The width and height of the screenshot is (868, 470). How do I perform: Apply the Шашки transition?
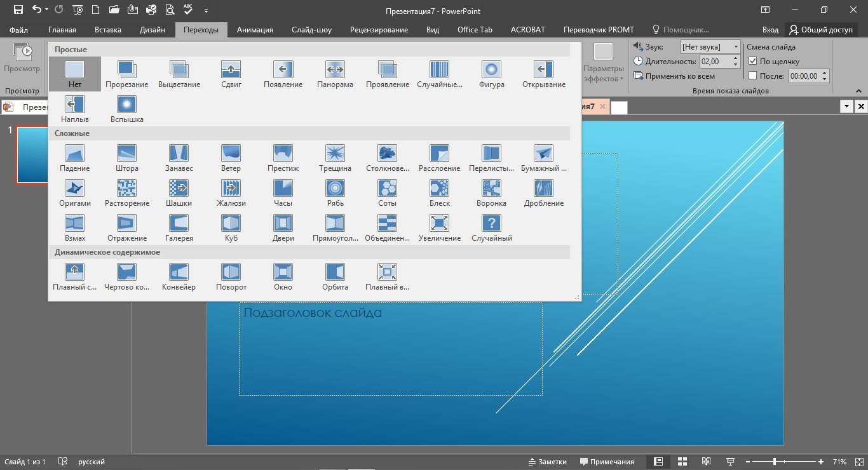coord(179,193)
